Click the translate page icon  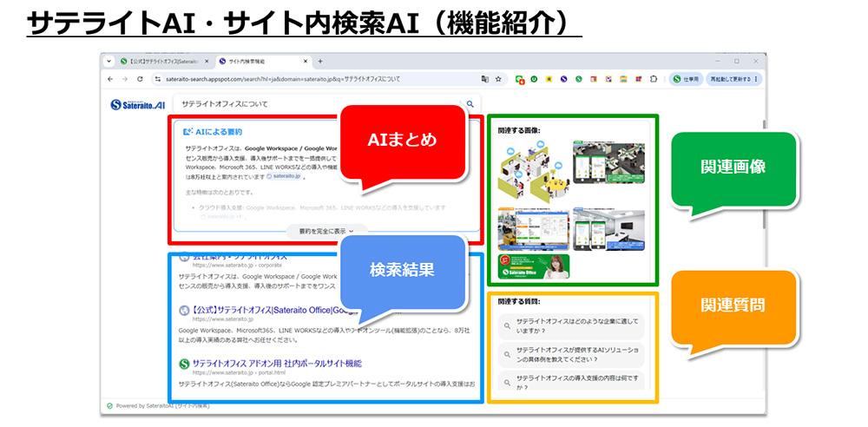[x=485, y=79]
